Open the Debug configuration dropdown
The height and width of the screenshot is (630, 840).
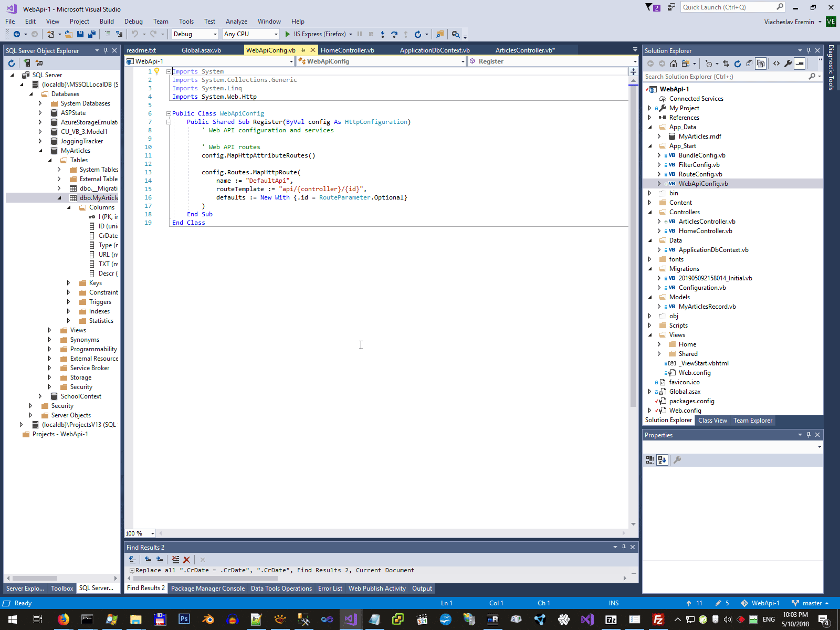(x=195, y=34)
